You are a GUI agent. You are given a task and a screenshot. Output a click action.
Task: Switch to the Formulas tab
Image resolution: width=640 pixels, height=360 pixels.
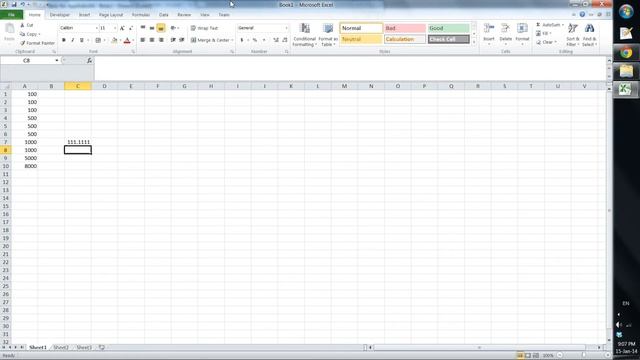coord(141,15)
